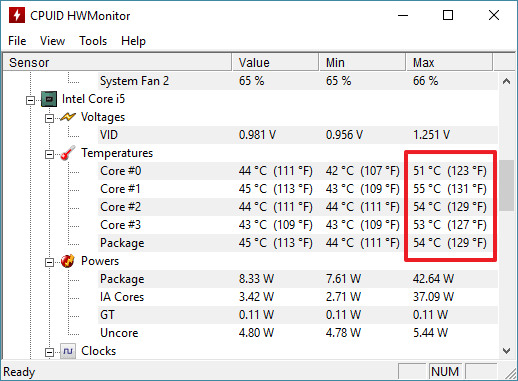Click the Temperatures thermometer icon
The width and height of the screenshot is (518, 381).
[68, 153]
